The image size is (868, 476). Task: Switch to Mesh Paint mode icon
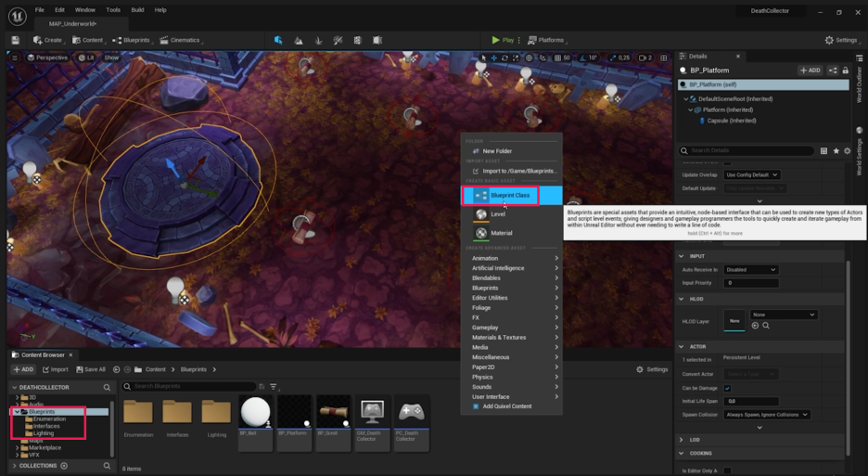(x=338, y=40)
